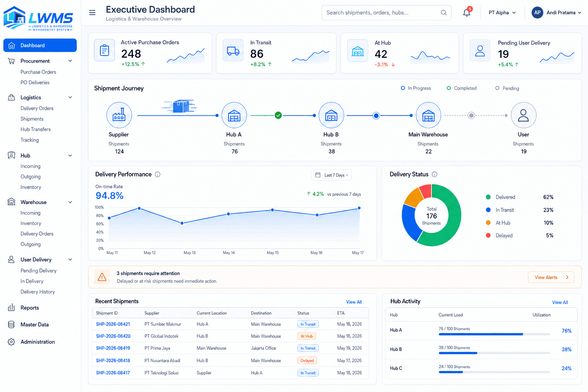Viewport: 588px width, 392px height.
Task: Select the Supplier factory icon in journey
Action: point(119,115)
